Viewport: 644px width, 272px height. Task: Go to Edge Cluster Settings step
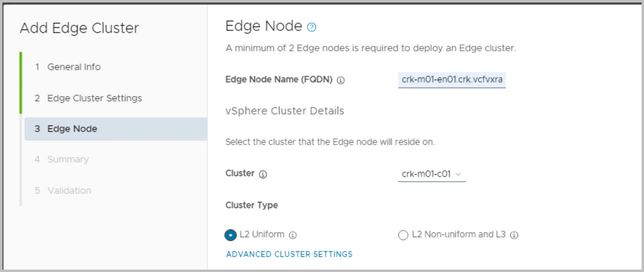pyautogui.click(x=94, y=98)
